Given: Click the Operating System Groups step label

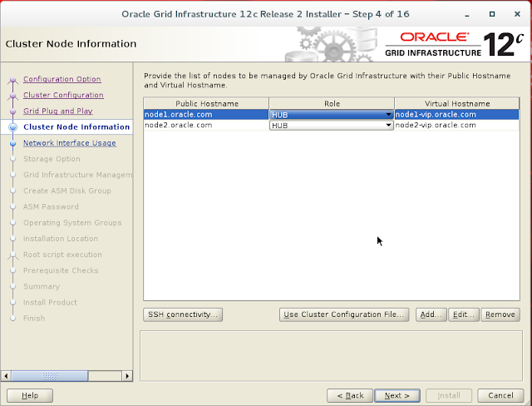Looking at the screenshot, I should pos(72,223).
